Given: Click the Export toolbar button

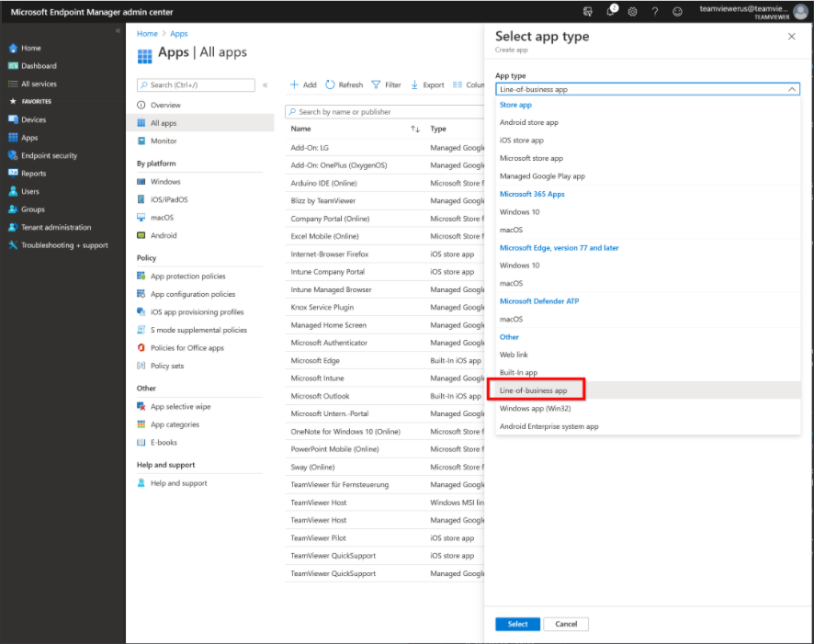Looking at the screenshot, I should [427, 85].
